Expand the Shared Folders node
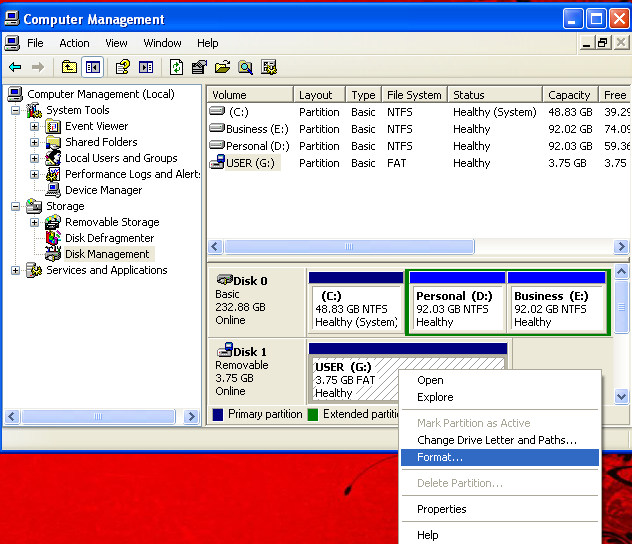The image size is (632, 544). click(x=34, y=142)
